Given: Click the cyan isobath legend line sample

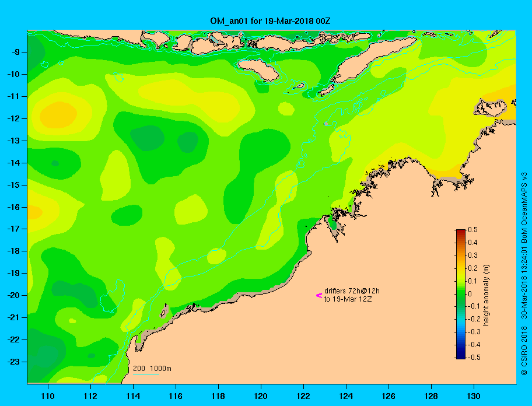Looking at the screenshot, I should point(146,374).
